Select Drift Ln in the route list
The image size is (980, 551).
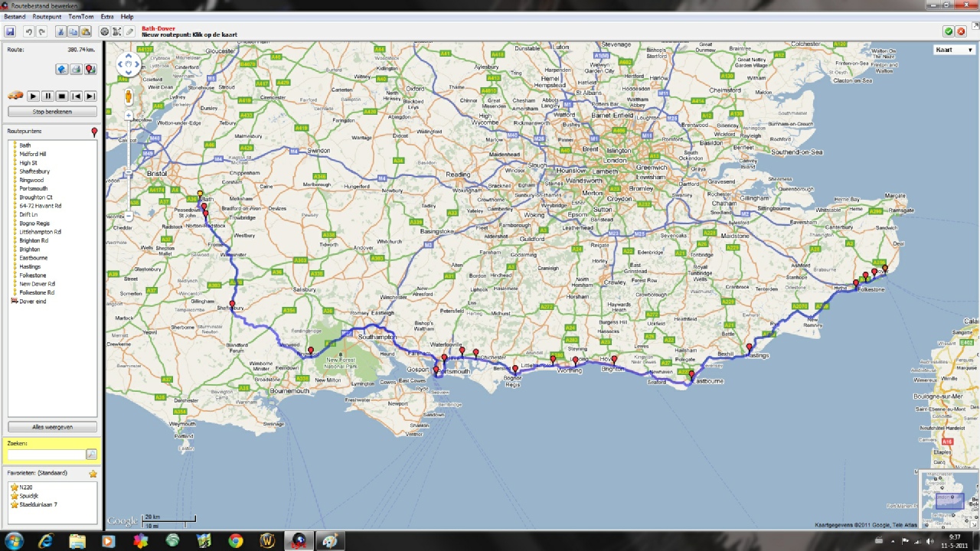[28, 214]
